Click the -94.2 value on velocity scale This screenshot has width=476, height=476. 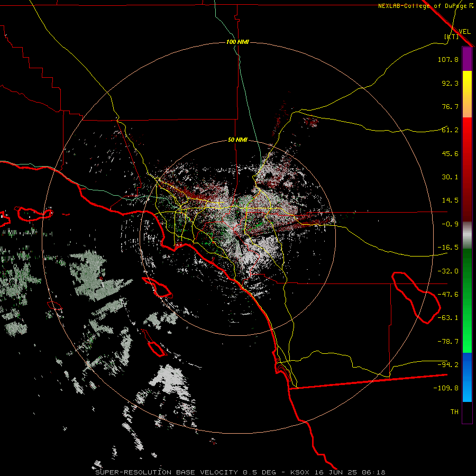click(448, 365)
